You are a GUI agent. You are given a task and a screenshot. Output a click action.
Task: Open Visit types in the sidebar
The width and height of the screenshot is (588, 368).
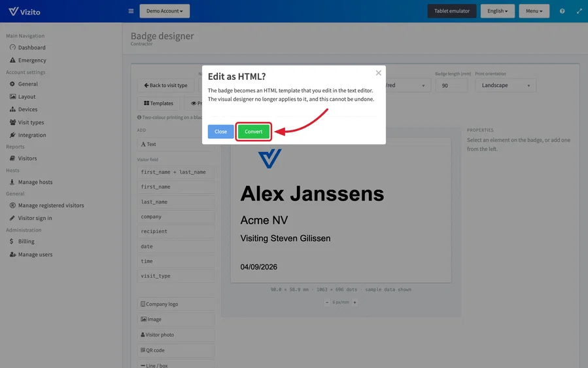pyautogui.click(x=27, y=122)
